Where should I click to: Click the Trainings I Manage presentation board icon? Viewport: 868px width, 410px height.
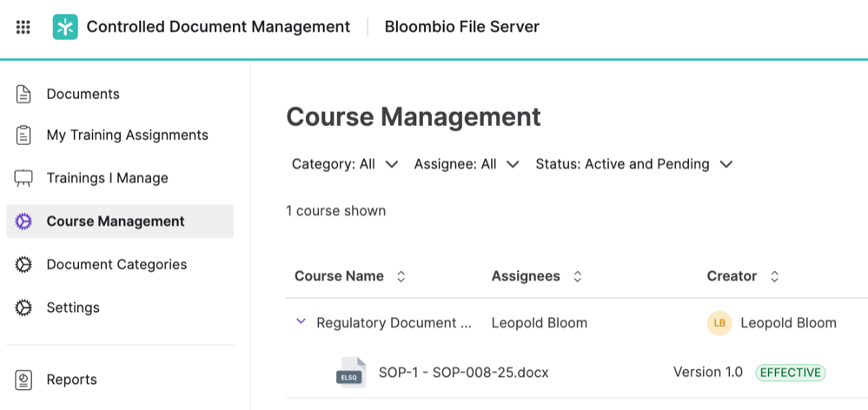pyautogui.click(x=23, y=178)
